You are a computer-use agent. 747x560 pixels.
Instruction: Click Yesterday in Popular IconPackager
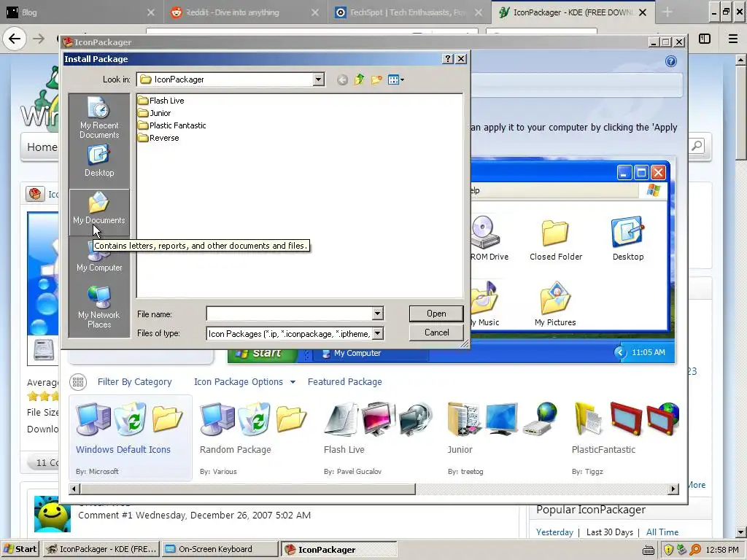pyautogui.click(x=554, y=532)
